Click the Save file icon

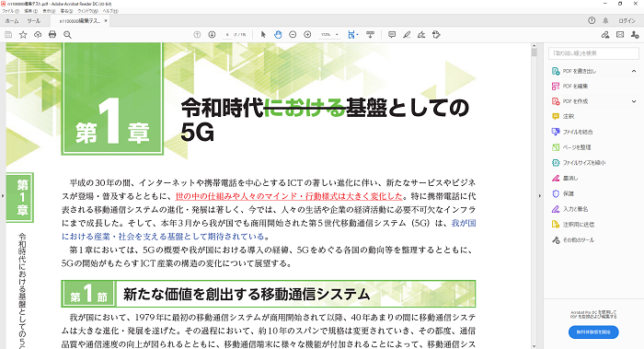coord(8,35)
